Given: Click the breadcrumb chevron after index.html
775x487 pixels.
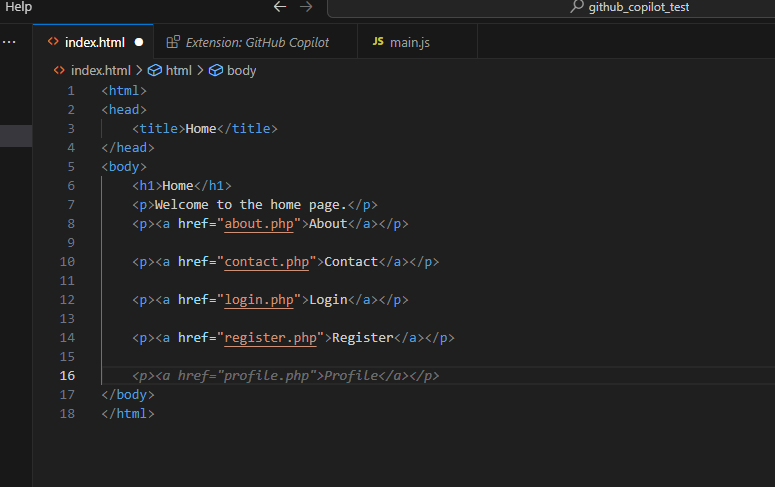Looking at the screenshot, I should click(x=139, y=71).
